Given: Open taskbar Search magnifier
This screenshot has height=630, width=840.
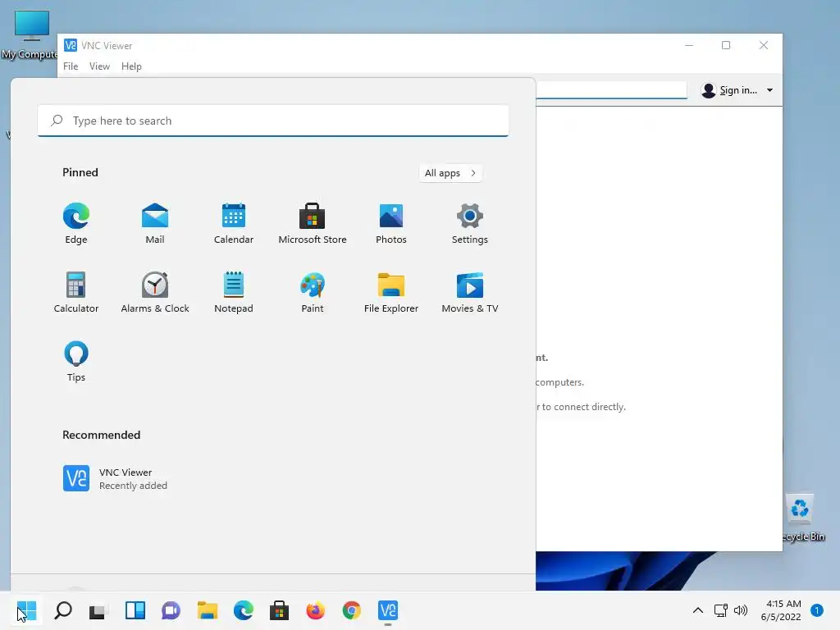Looking at the screenshot, I should [x=62, y=610].
